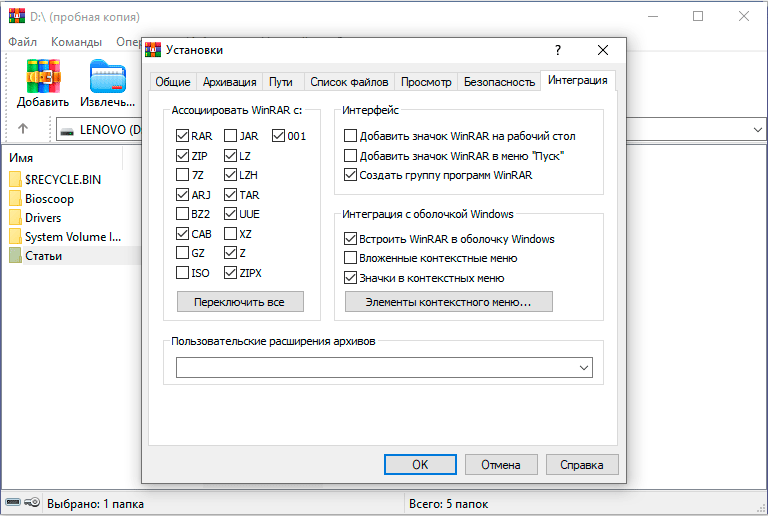
Task: Select the Bioscoop folder name
Action: click(49, 199)
